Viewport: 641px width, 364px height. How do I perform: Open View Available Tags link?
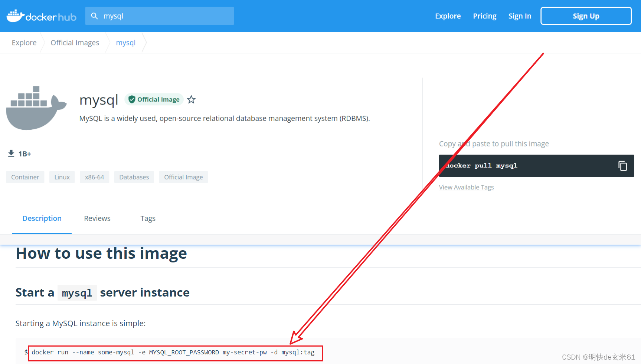[466, 187]
